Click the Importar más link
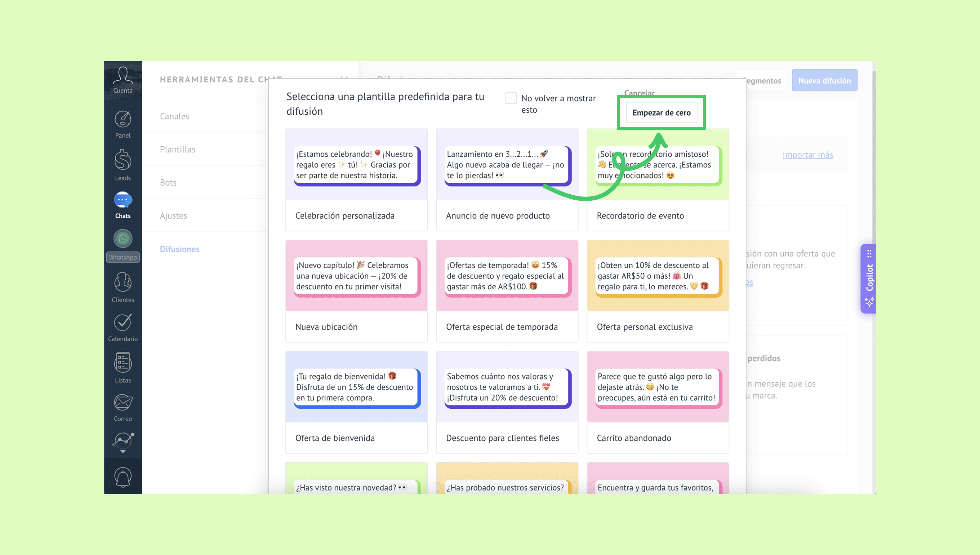This screenshot has height=555, width=980. click(x=807, y=155)
